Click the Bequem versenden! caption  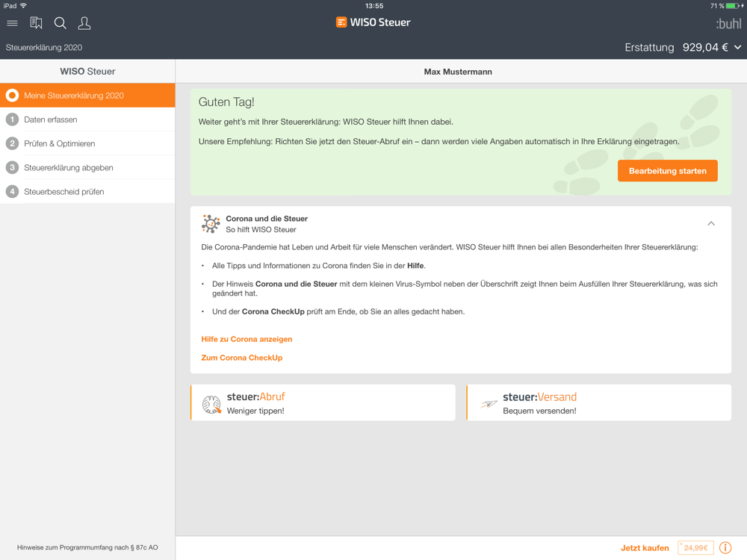[x=539, y=411]
